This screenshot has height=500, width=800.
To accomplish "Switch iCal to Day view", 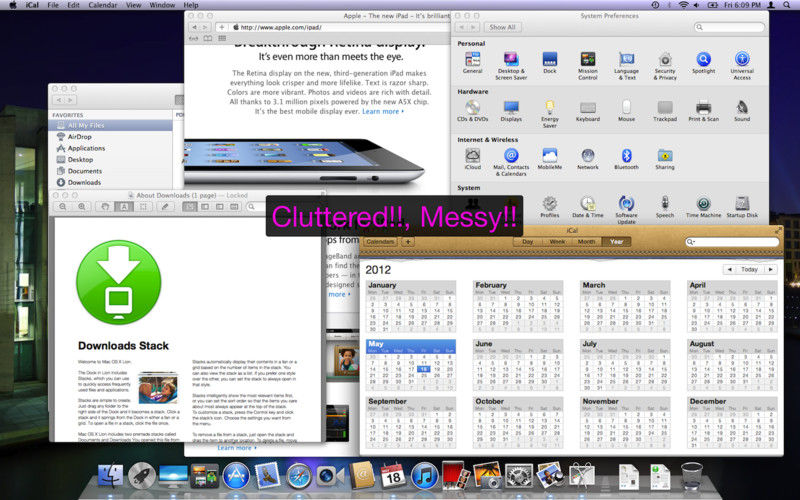I will [x=528, y=241].
